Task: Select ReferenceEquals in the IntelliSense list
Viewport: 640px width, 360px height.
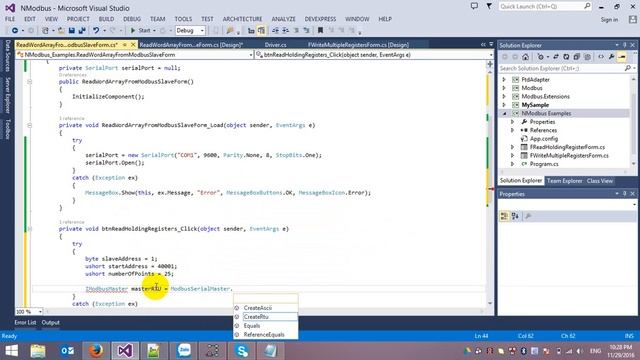Action: (265, 335)
